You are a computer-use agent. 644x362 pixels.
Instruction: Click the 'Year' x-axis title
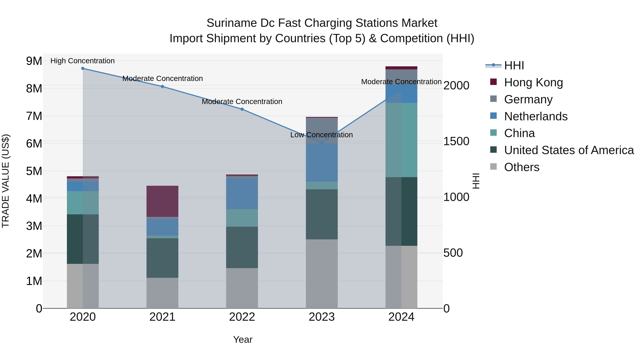243,340
